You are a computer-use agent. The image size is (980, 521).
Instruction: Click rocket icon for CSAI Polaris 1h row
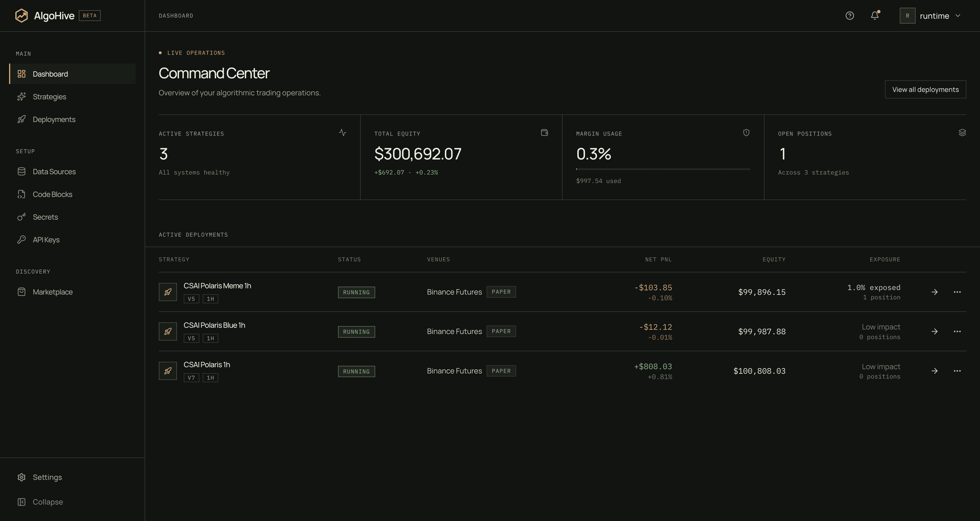168,371
